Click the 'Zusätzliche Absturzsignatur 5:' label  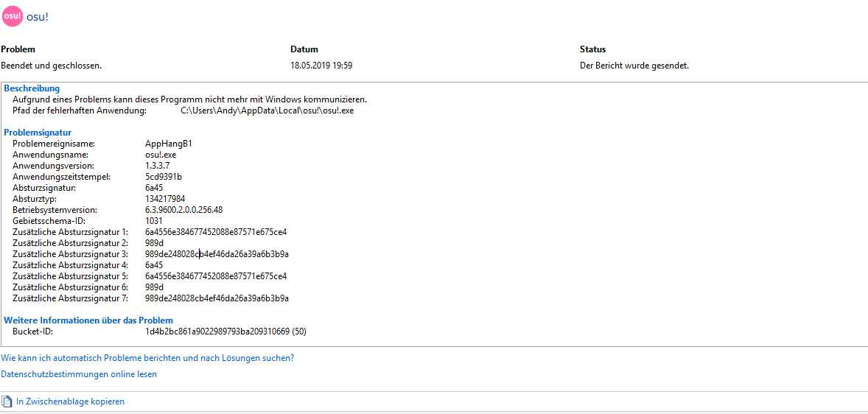pyautogui.click(x=70, y=276)
